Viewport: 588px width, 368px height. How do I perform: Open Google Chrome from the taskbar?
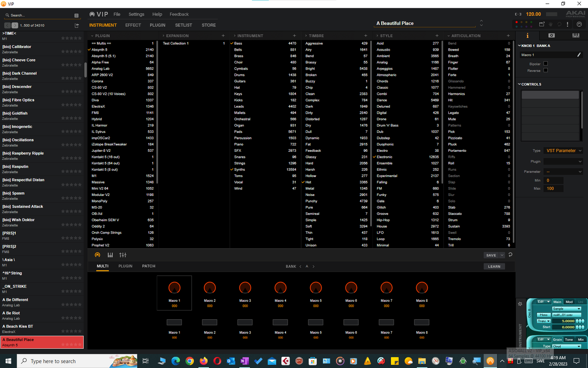190,361
